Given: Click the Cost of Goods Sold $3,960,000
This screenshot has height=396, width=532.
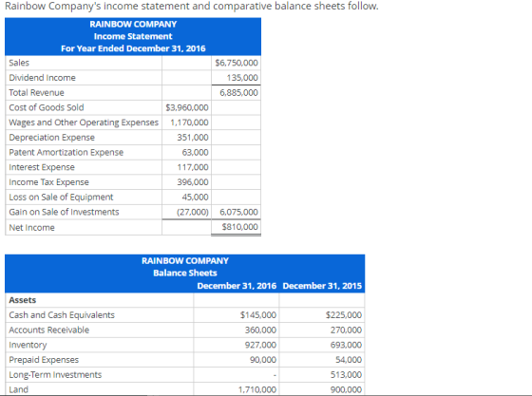Looking at the screenshot, I should point(187,107).
